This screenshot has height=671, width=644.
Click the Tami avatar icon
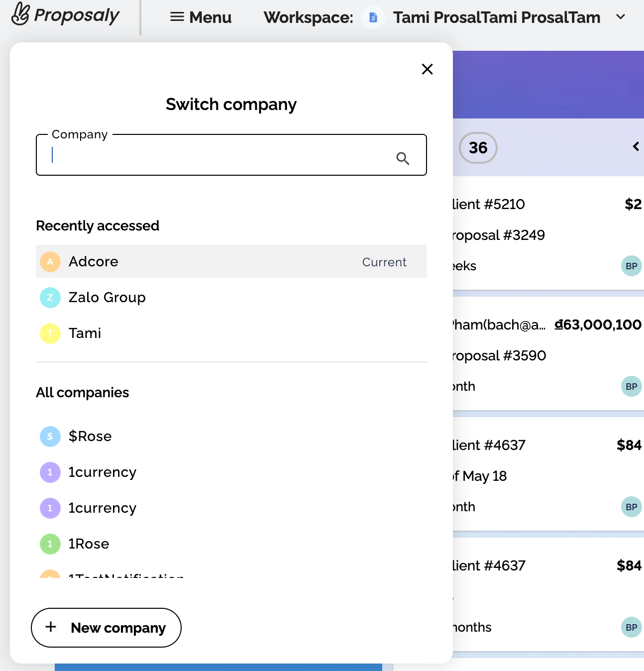coord(50,334)
